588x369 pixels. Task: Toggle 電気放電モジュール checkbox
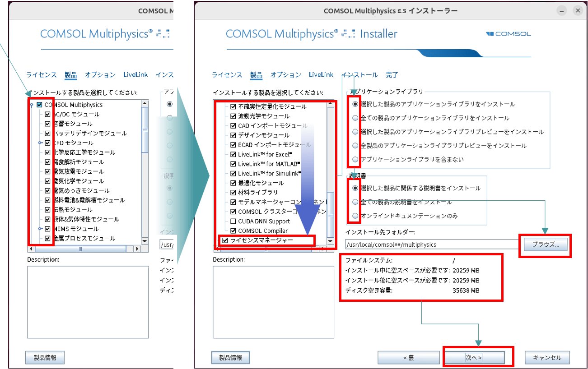tap(47, 171)
